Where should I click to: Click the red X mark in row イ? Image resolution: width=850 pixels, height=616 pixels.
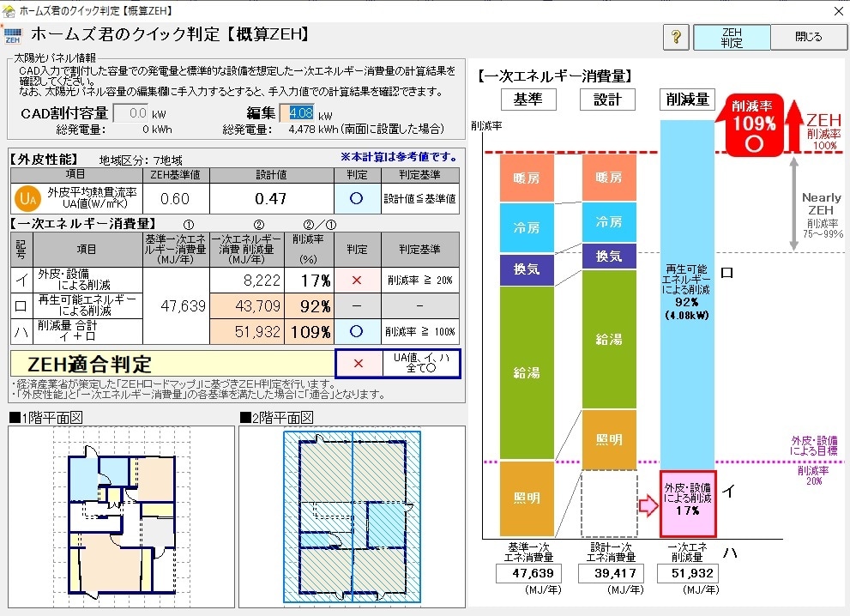[357, 280]
